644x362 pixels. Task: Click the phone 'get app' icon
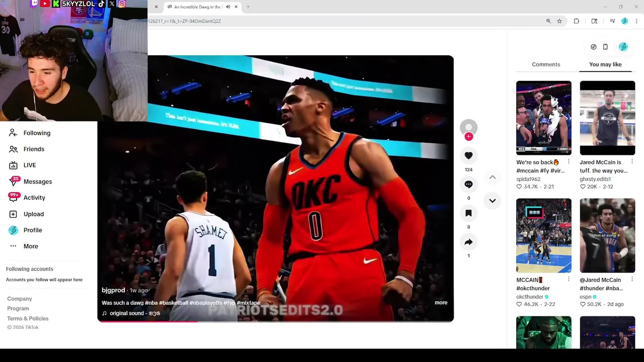pyautogui.click(x=605, y=47)
